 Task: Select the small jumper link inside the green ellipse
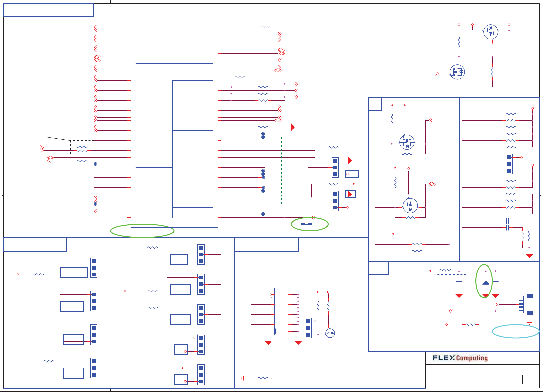306,224
